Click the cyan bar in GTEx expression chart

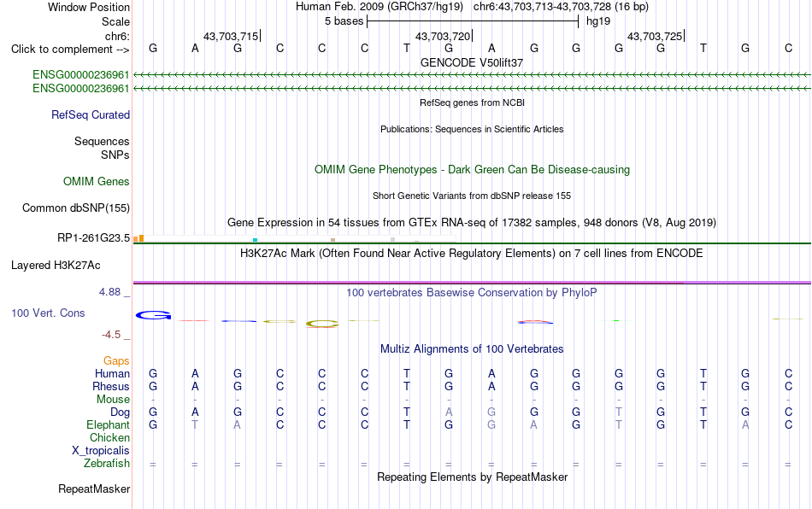pos(255,240)
